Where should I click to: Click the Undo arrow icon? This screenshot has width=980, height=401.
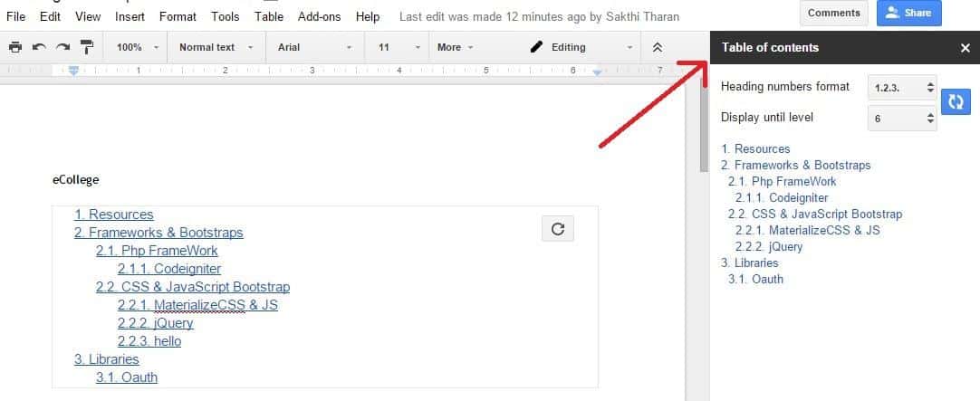point(39,47)
